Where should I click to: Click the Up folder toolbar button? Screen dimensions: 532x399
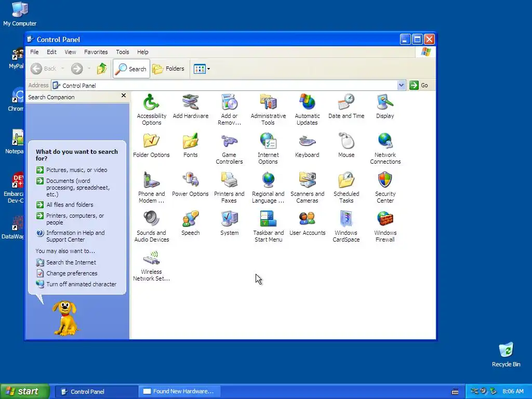[x=102, y=69]
